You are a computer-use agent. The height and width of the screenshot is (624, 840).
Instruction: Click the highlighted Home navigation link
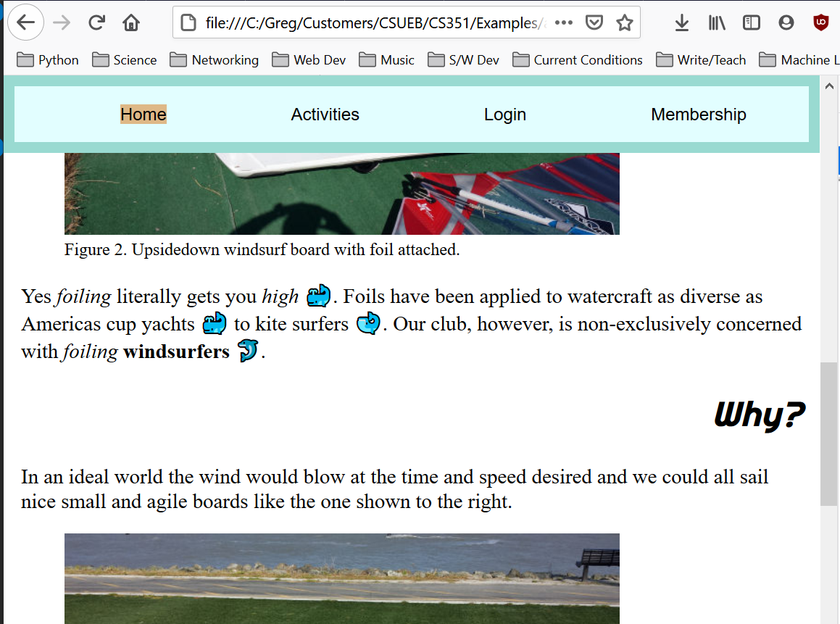tap(144, 115)
